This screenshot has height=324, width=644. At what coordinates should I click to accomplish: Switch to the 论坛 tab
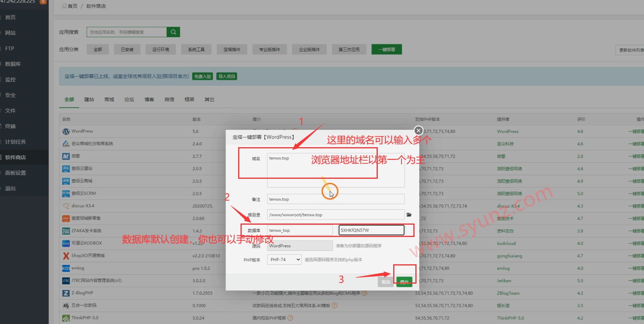click(129, 100)
